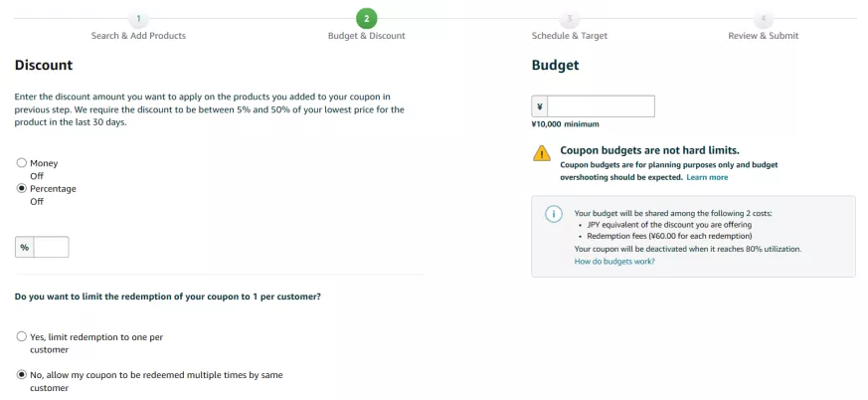This screenshot has height=400, width=868.
Task: Open How do budgets work link
Action: pos(614,261)
